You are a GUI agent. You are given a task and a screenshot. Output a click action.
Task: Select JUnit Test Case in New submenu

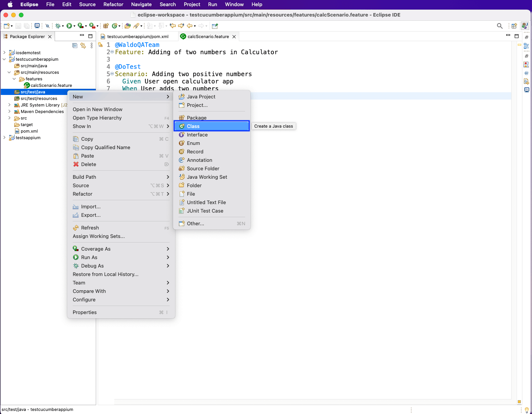point(205,211)
